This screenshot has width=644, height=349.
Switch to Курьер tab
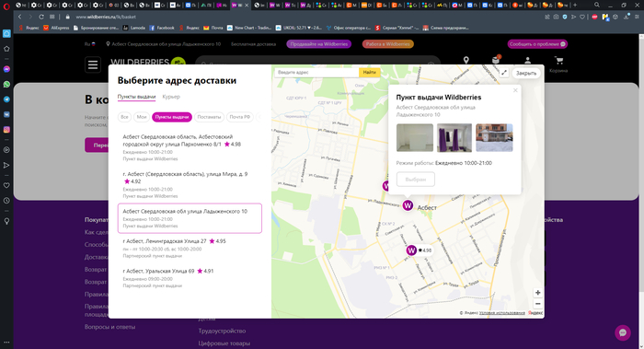pos(171,97)
